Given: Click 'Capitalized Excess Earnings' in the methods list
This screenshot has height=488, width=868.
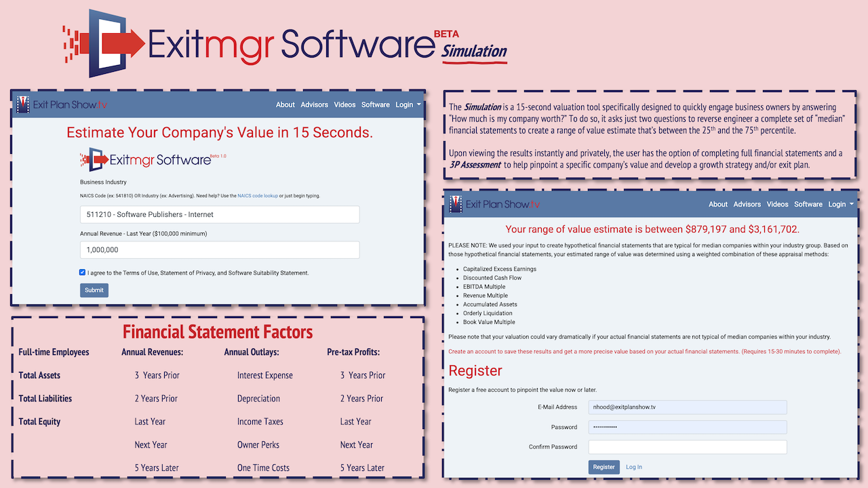Looking at the screenshot, I should tap(500, 269).
